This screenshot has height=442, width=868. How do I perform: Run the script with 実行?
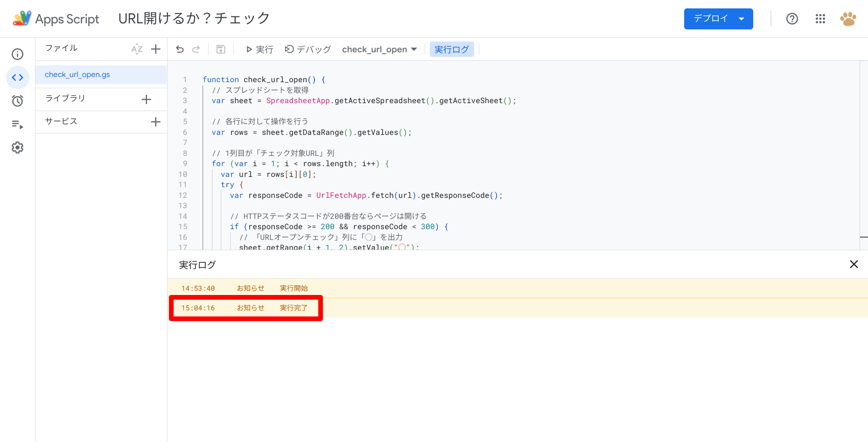pos(259,49)
